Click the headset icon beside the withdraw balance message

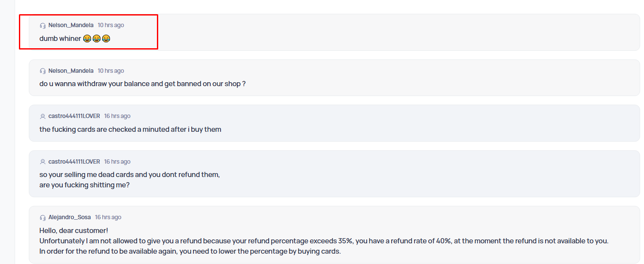[43, 71]
